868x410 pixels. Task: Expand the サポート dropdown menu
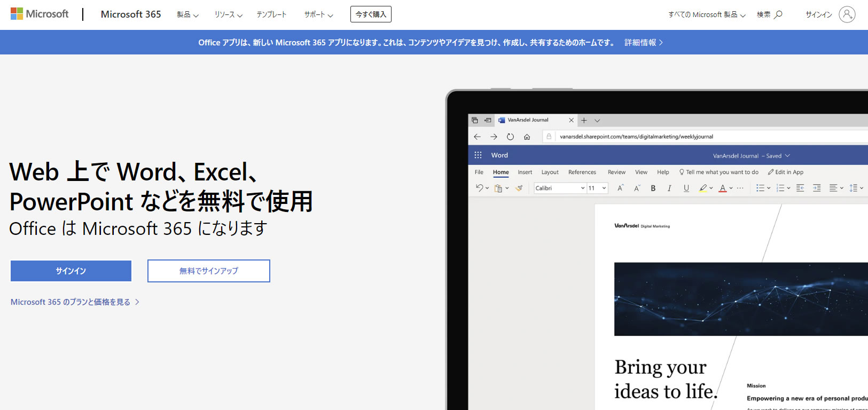[319, 14]
